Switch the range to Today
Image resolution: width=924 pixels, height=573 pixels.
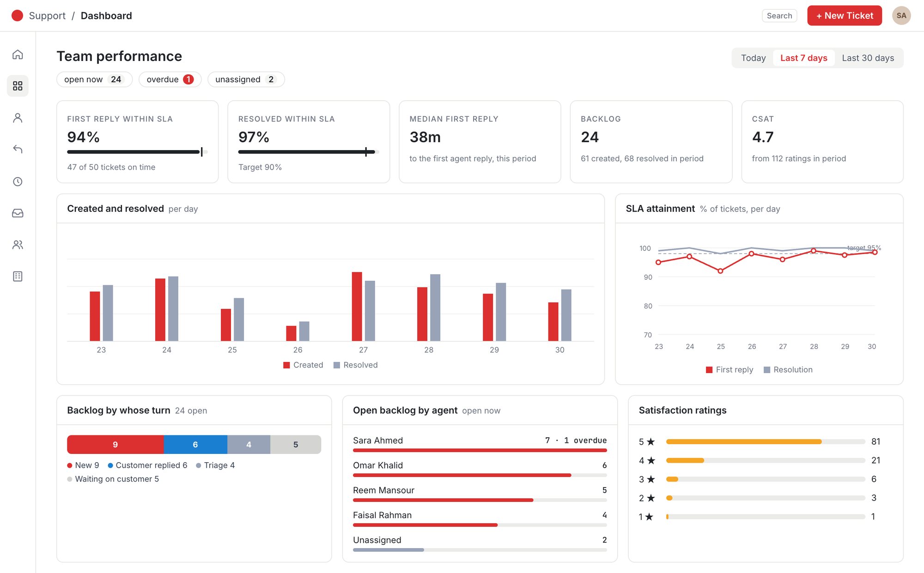coord(753,58)
